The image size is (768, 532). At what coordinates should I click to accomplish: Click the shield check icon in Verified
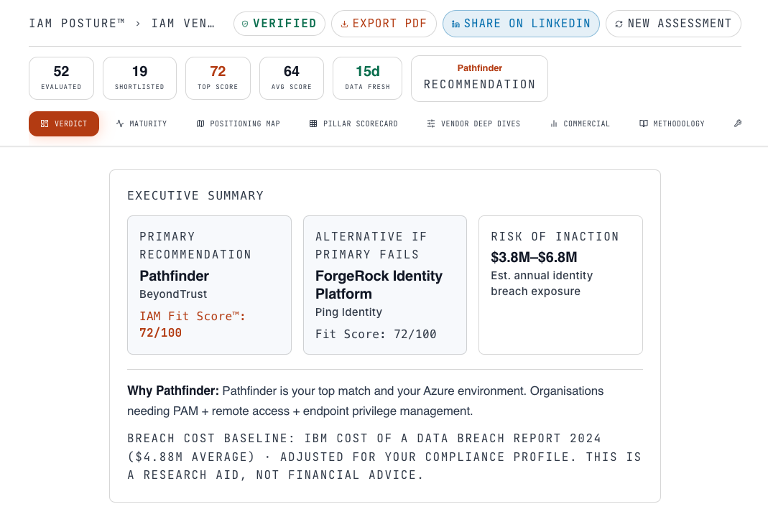[245, 24]
